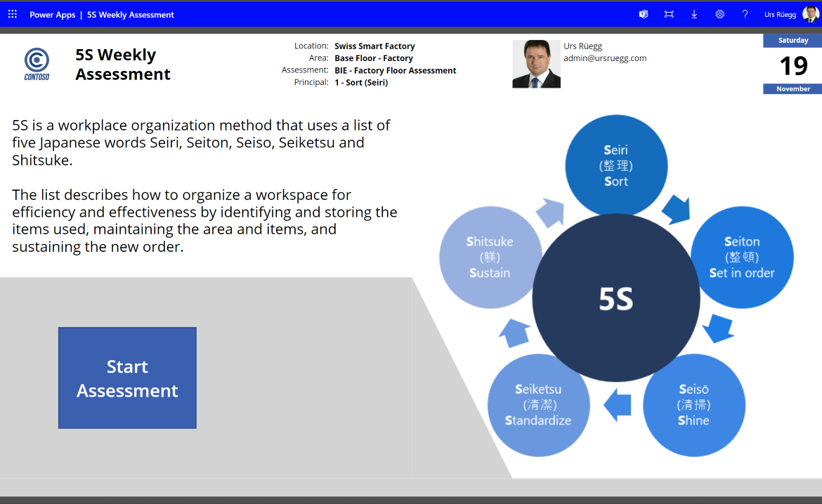Screen dimensions: 822x504
Task: Open the settings gear icon
Action: click(x=719, y=14)
